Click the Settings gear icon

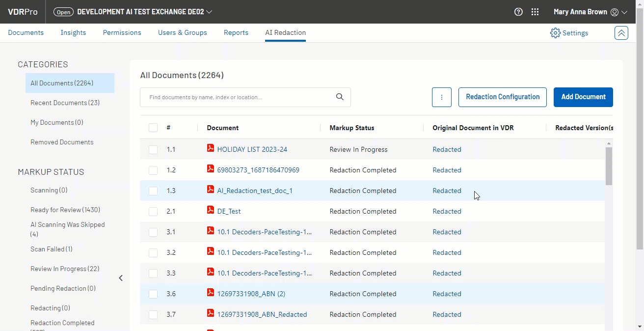(555, 33)
